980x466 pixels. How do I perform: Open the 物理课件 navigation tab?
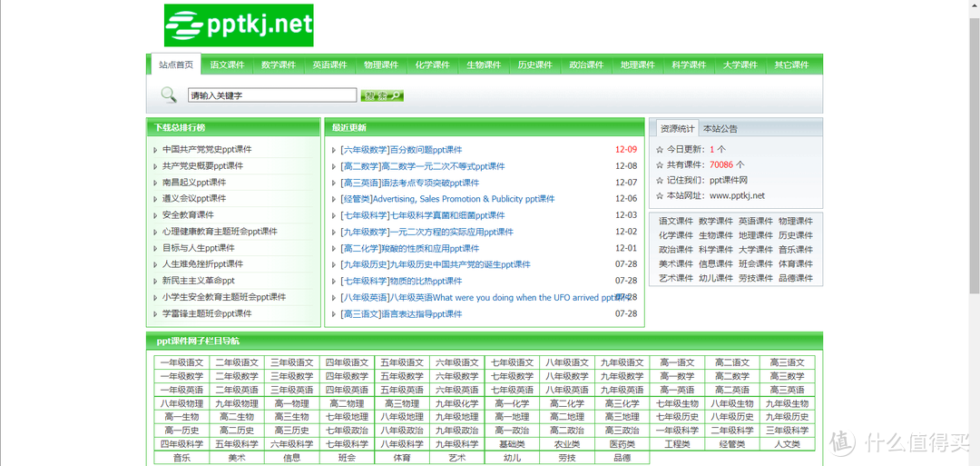(x=381, y=65)
